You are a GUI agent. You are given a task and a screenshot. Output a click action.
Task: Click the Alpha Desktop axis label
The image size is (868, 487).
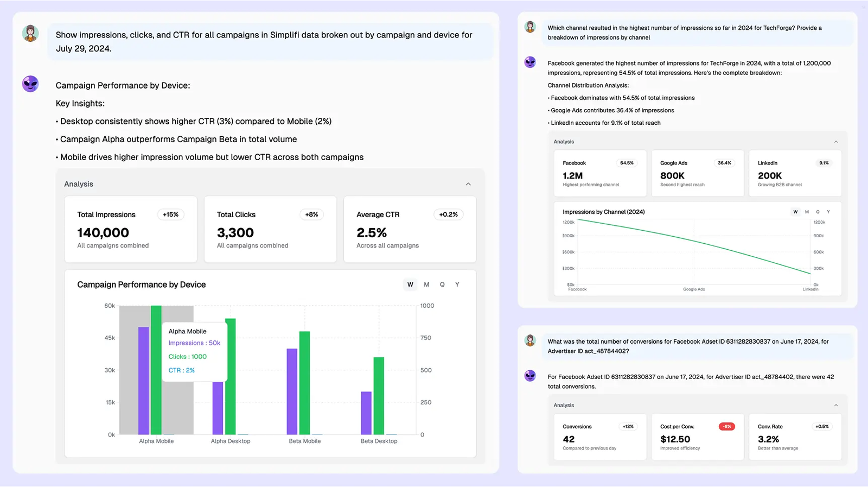[x=231, y=441]
